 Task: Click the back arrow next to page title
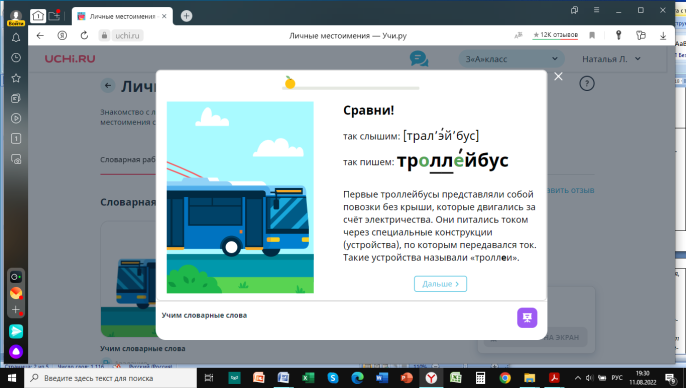[108, 86]
